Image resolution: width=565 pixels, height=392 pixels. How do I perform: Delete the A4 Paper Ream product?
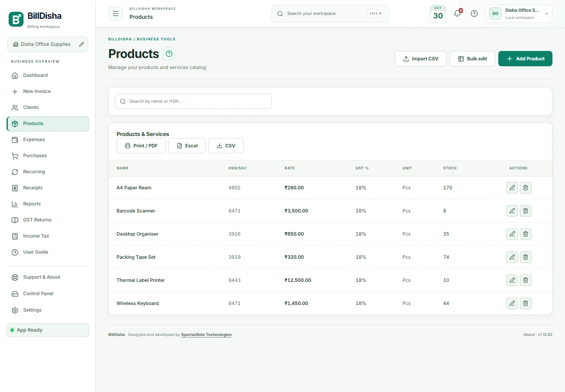[526, 188]
